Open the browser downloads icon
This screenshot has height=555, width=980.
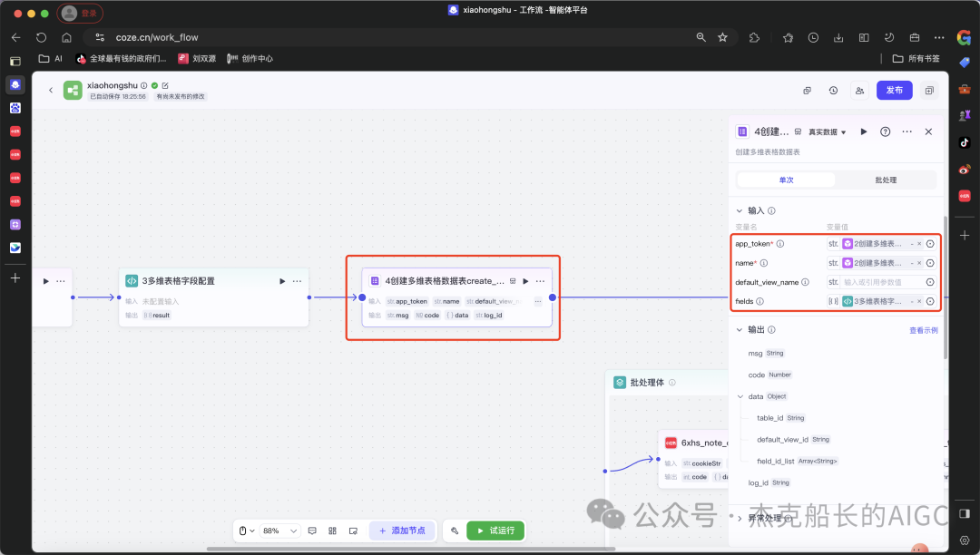(x=838, y=37)
